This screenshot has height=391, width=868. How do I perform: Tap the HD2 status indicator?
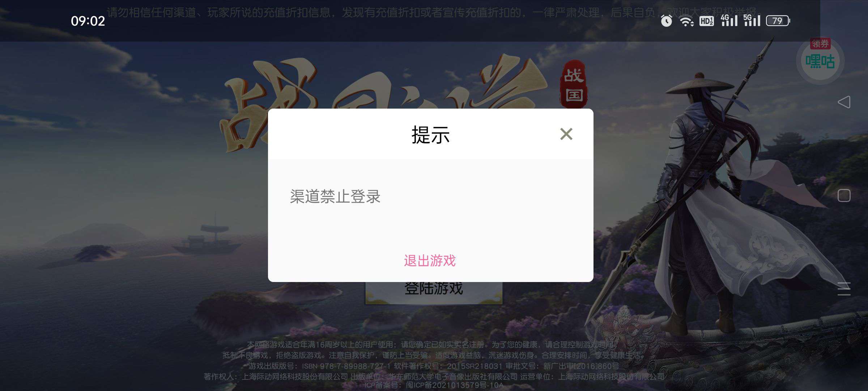click(706, 21)
